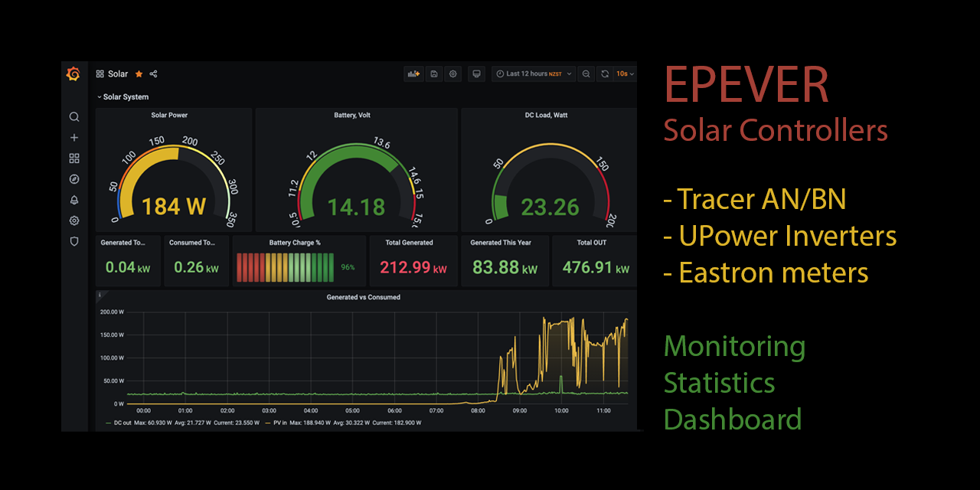The image size is (980, 490).
Task: Save the current dashboard
Action: 434,73
